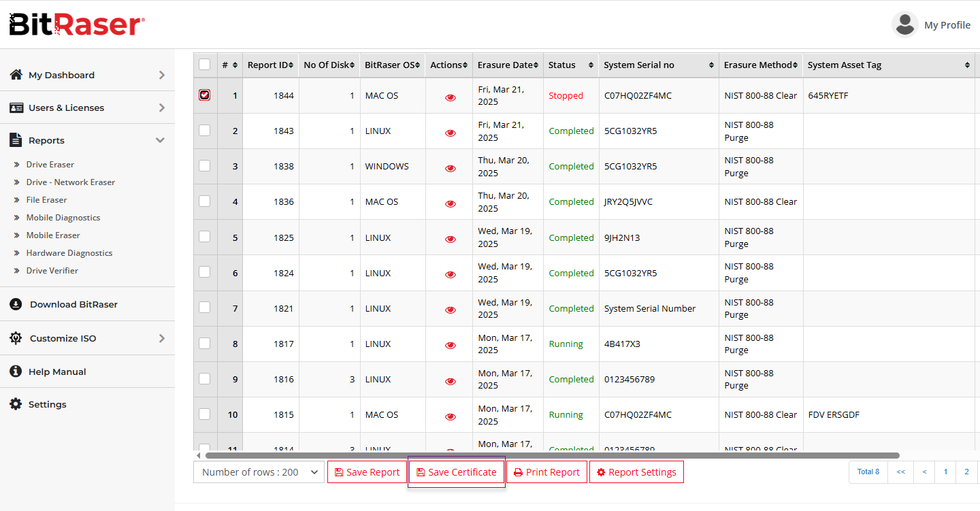
Task: Expand the Users & Licenses chevron
Action: [162, 108]
